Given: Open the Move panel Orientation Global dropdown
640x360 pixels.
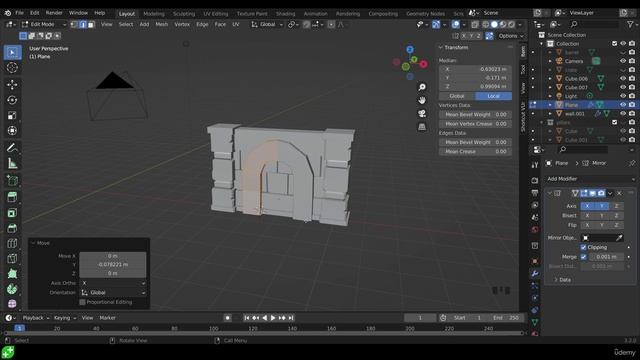Looking at the screenshot, I should (113, 293).
